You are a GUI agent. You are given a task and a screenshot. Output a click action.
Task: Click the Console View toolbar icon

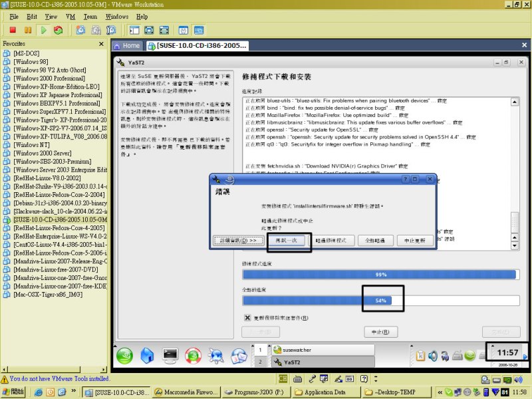pos(199,30)
